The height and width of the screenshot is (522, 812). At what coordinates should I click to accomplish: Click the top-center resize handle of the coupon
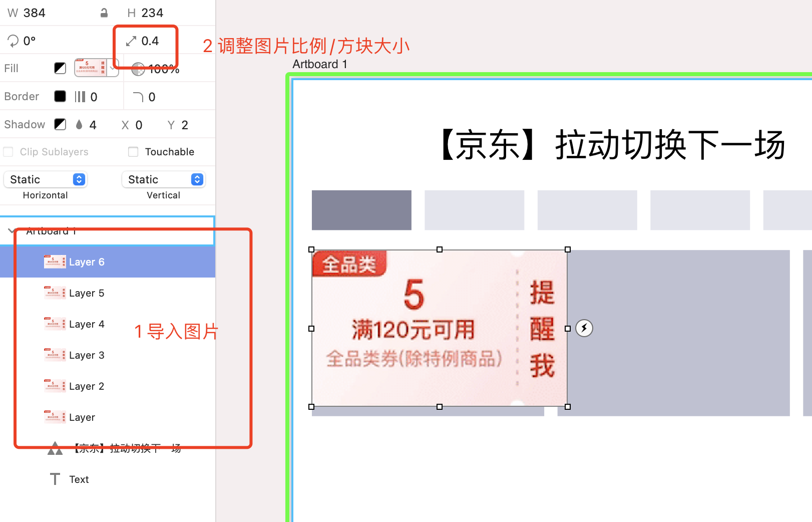(440, 249)
